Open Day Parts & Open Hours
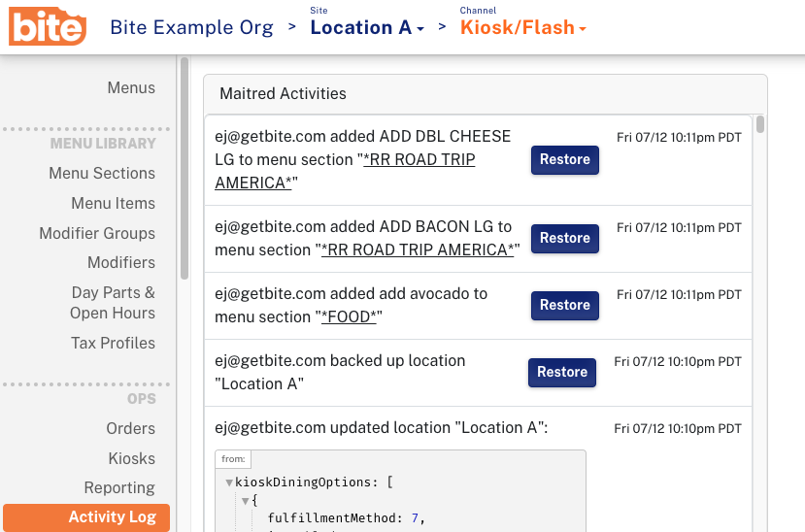The height and width of the screenshot is (532, 805). [x=112, y=303]
